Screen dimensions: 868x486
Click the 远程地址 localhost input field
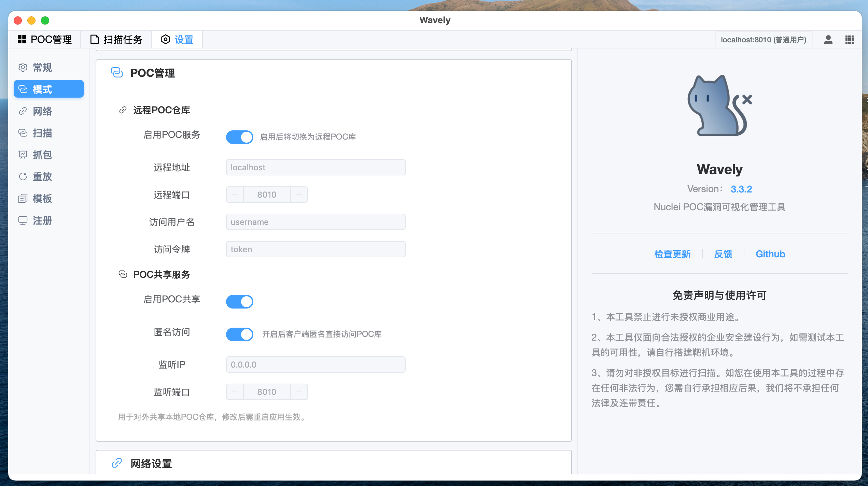pyautogui.click(x=316, y=167)
